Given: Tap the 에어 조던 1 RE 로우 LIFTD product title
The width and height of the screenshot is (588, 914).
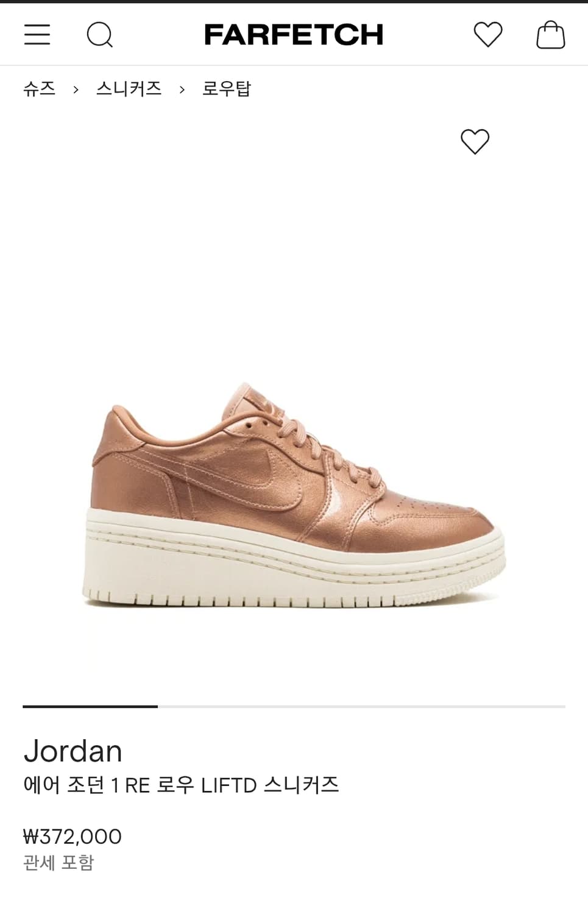Looking at the screenshot, I should pos(181,785).
